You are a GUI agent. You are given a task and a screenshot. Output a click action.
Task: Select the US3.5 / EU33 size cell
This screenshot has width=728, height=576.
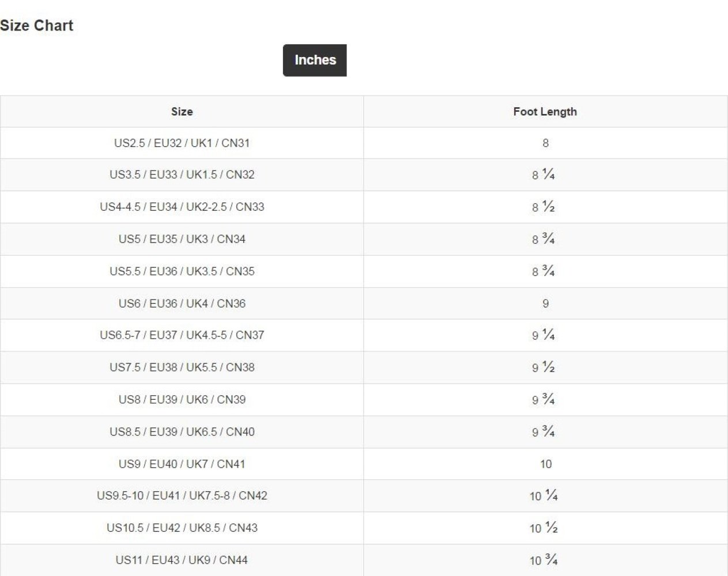pyautogui.click(x=182, y=175)
